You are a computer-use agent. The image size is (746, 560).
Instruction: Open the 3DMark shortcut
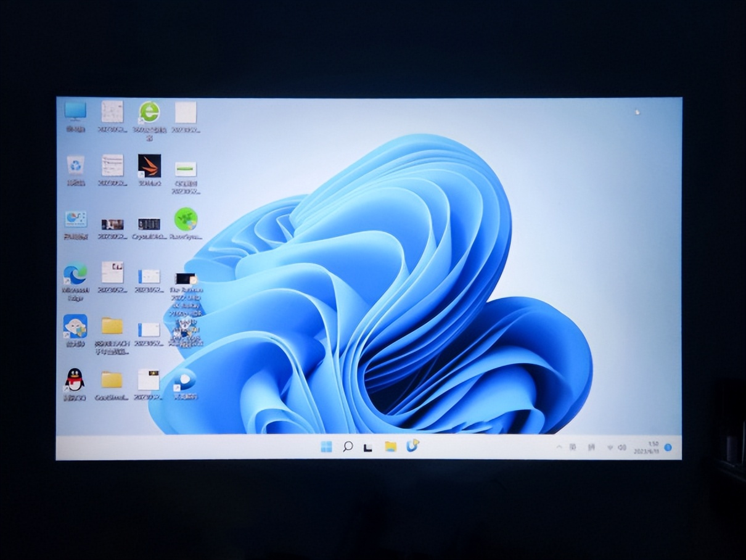(149, 166)
